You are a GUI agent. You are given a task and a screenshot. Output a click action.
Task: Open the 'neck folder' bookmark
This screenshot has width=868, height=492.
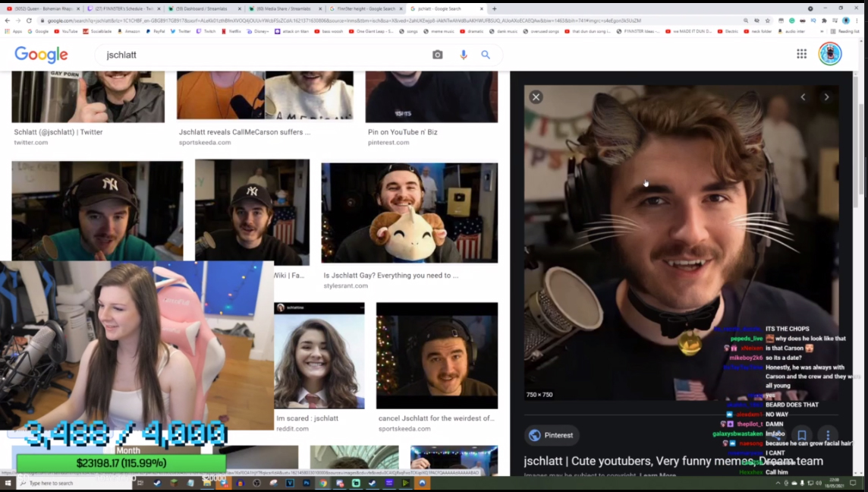(x=758, y=32)
